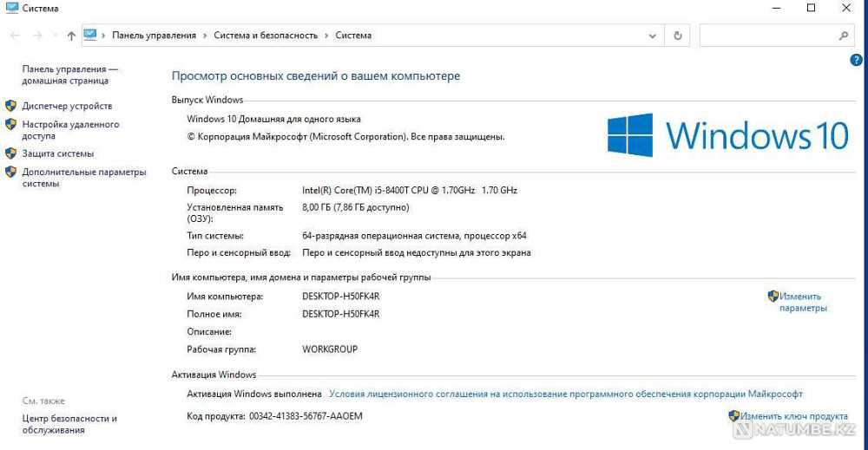Open Настройка удаленного доступа
Screen dimensions: 868x450
pyautogui.click(x=70, y=130)
